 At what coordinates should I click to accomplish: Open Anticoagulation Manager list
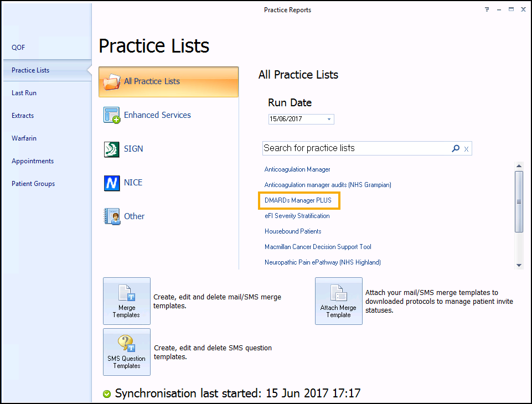pyautogui.click(x=297, y=169)
